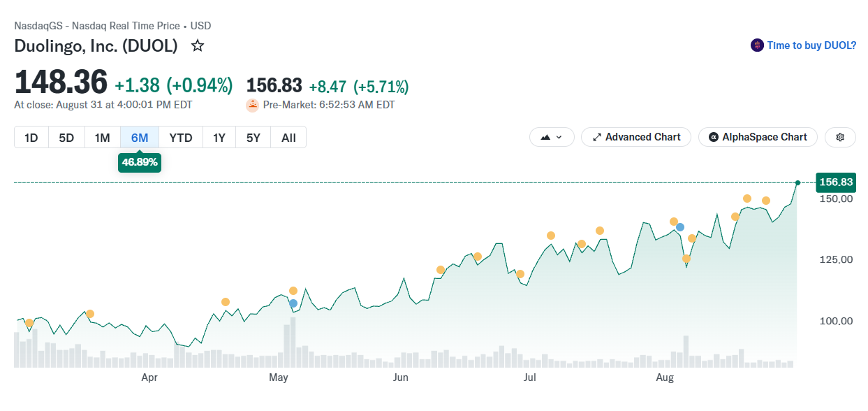Click the Pre-Market 6:52:53 AM EDT timestamp
The image size is (868, 411).
tap(329, 105)
